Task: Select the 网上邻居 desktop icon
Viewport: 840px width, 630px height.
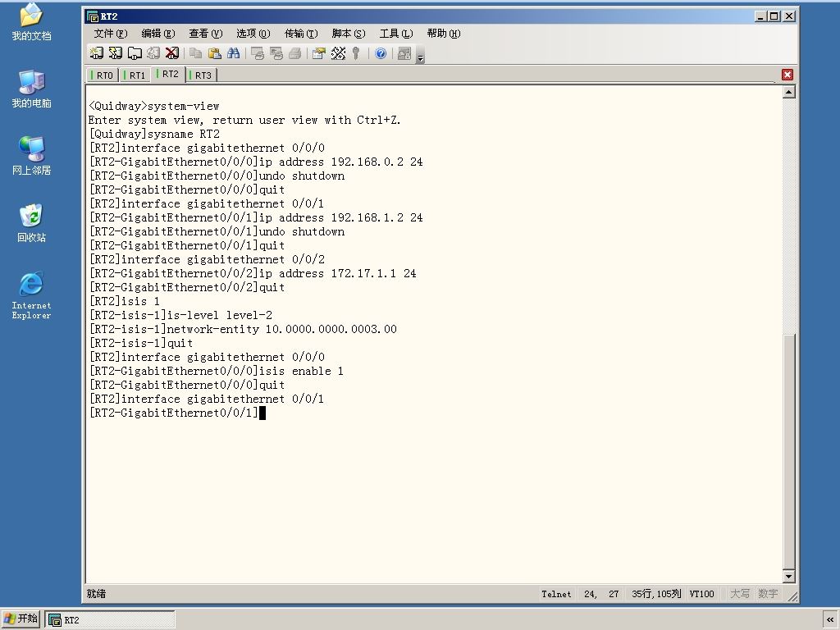Action: click(x=31, y=156)
